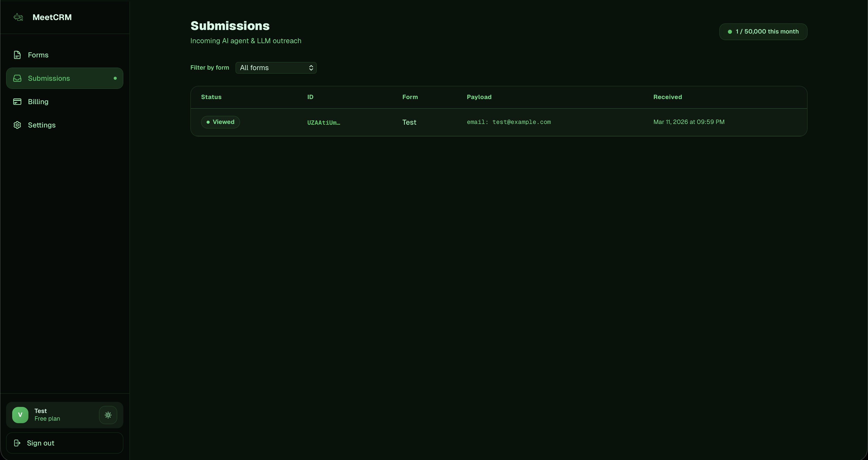This screenshot has height=460, width=868.
Task: Click the MeetCRM robot logo icon
Action: pos(19,17)
